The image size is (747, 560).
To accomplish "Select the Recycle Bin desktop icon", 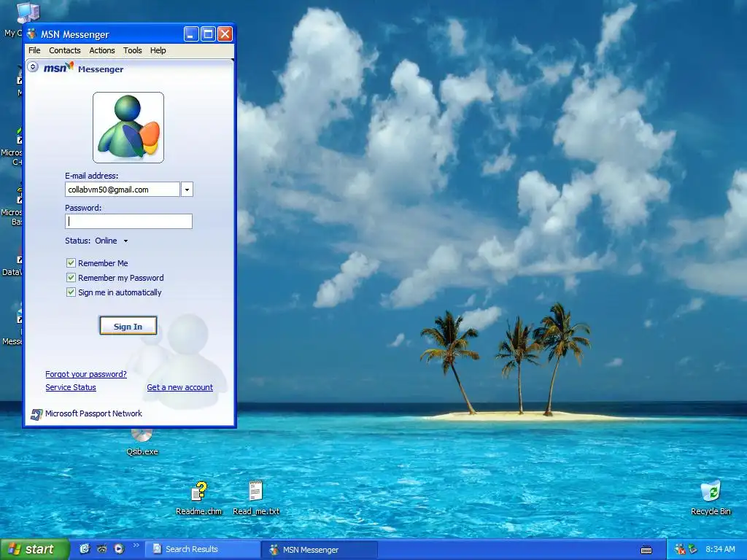I will click(711, 498).
